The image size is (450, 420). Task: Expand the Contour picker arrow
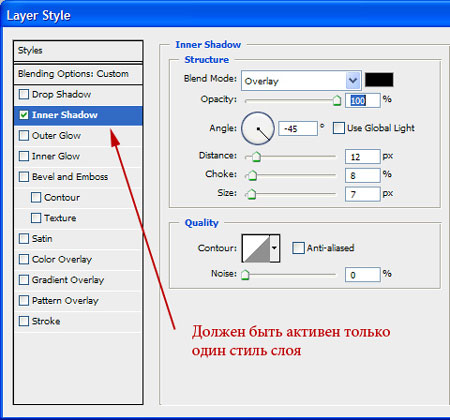pyautogui.click(x=274, y=248)
